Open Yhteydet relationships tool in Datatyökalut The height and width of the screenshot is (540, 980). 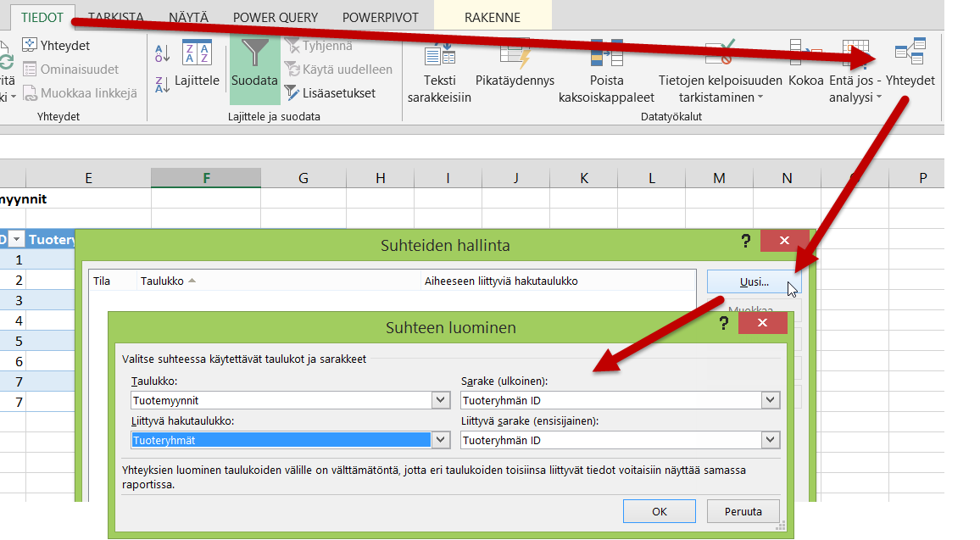click(x=910, y=55)
